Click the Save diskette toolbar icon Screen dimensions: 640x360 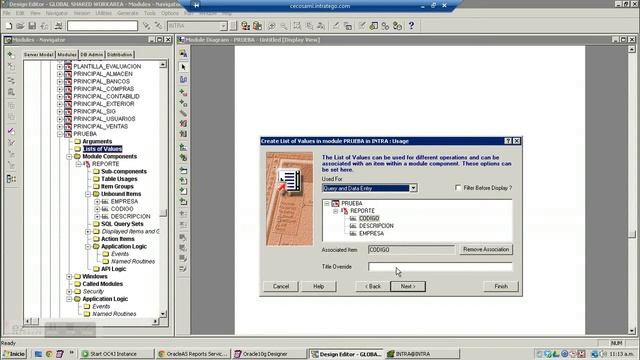[32, 26]
